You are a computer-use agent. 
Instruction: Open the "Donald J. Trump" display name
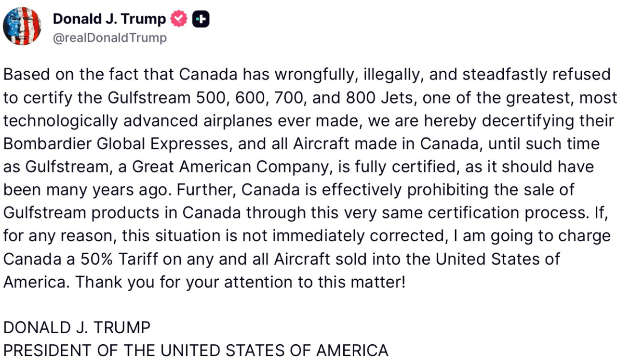pos(109,19)
